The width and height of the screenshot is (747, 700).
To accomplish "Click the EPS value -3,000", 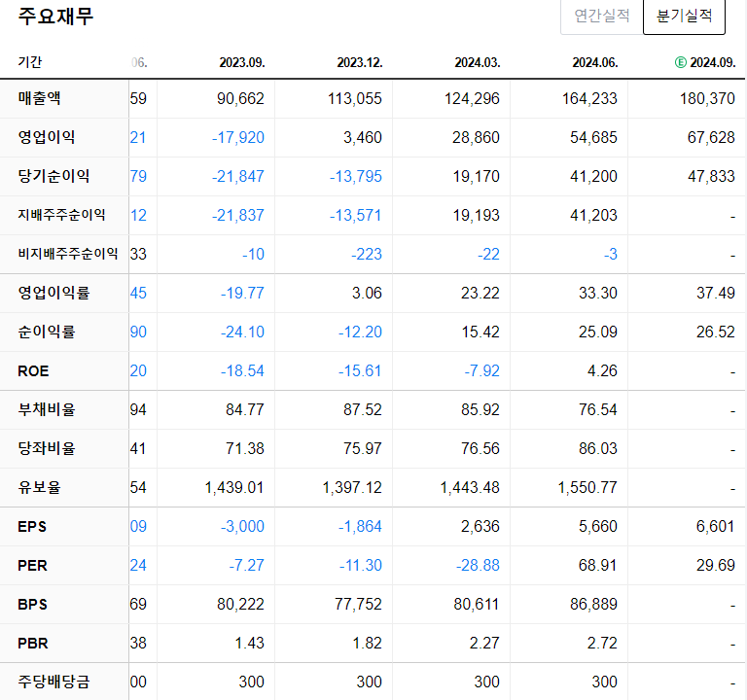I will point(242,527).
